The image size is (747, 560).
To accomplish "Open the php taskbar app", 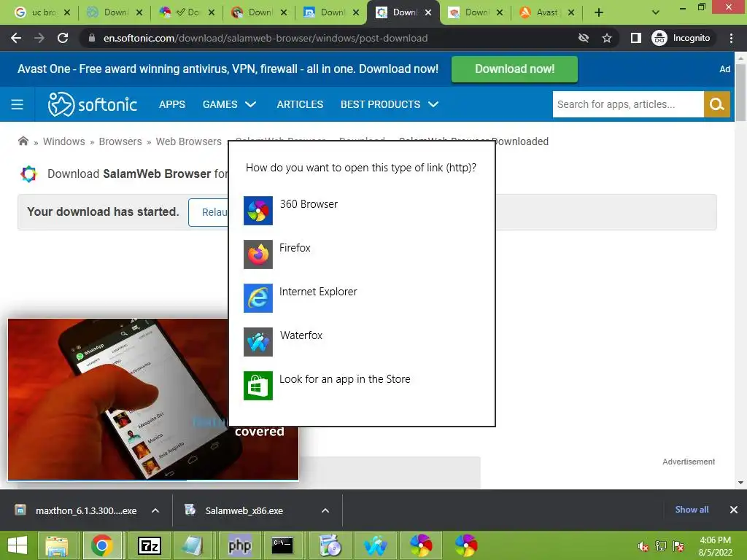I will coord(239,545).
